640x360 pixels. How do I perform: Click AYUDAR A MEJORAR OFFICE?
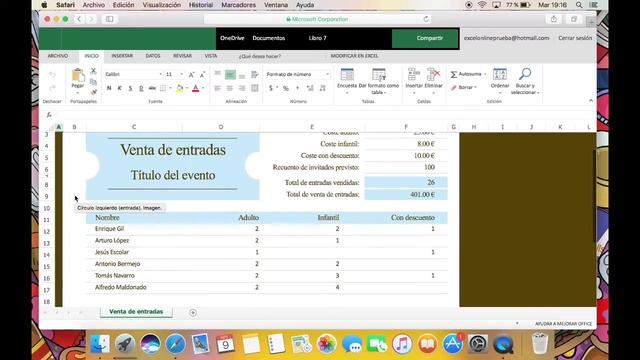(x=563, y=324)
